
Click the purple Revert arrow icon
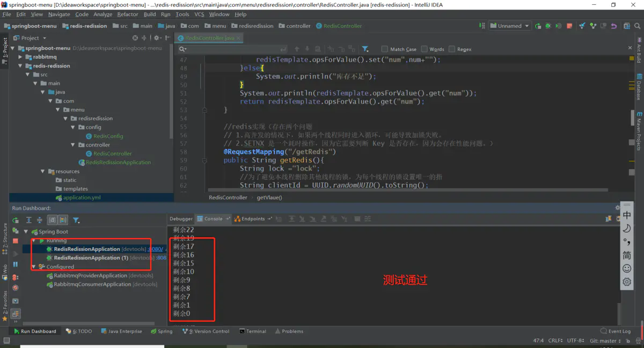coord(614,26)
